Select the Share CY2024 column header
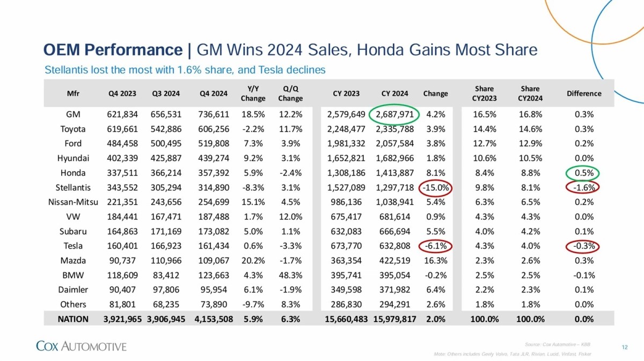 (530, 93)
